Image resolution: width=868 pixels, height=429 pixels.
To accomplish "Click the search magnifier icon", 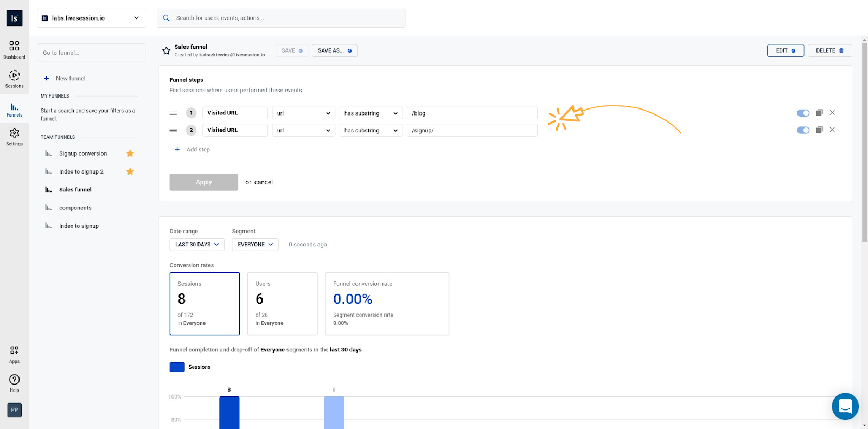I will pyautogui.click(x=167, y=18).
